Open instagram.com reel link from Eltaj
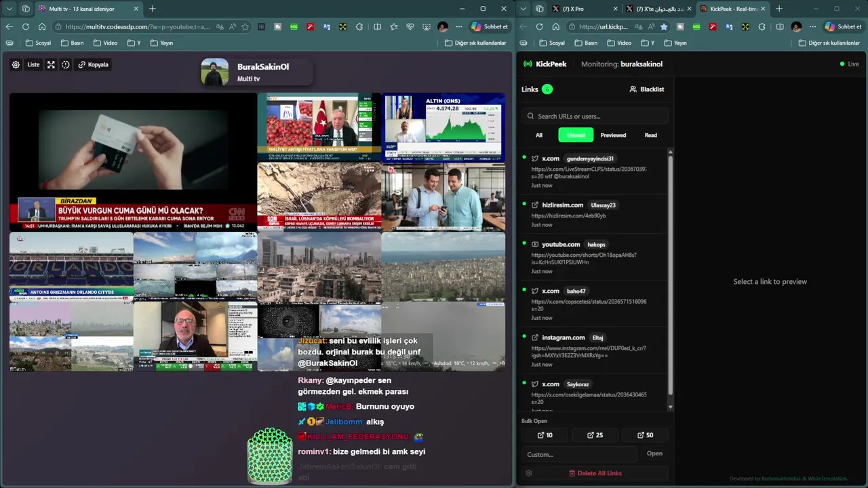 pyautogui.click(x=592, y=350)
